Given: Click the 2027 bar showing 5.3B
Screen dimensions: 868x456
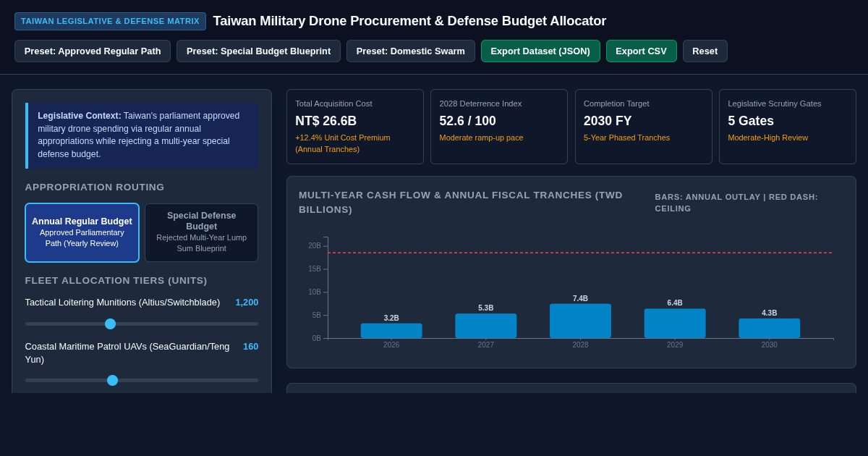Looking at the screenshot, I should (x=486, y=326).
